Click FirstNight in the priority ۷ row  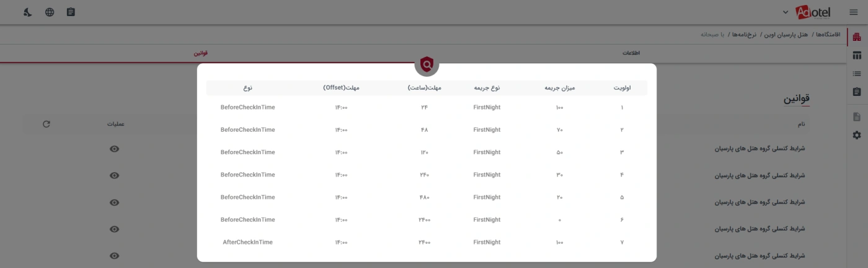(487, 242)
